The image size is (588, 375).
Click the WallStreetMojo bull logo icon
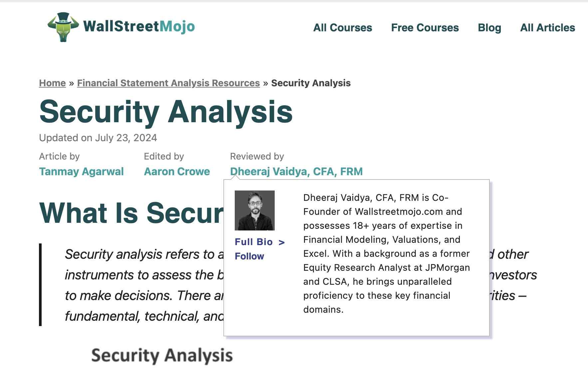(x=63, y=27)
